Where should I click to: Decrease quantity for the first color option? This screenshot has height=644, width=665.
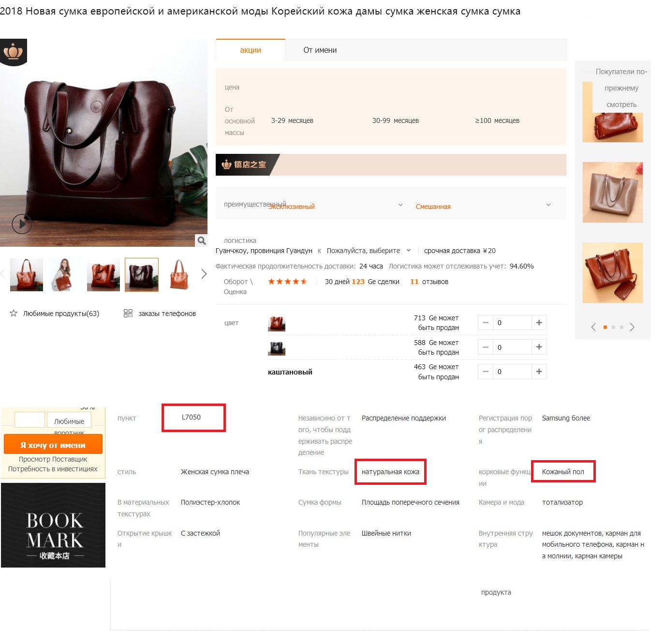(485, 323)
